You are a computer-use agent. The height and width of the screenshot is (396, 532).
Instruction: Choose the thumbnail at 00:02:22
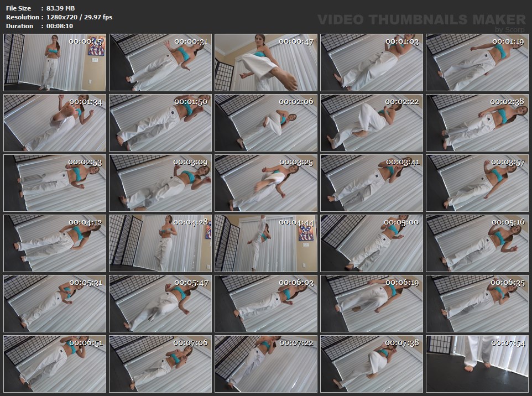coord(372,123)
